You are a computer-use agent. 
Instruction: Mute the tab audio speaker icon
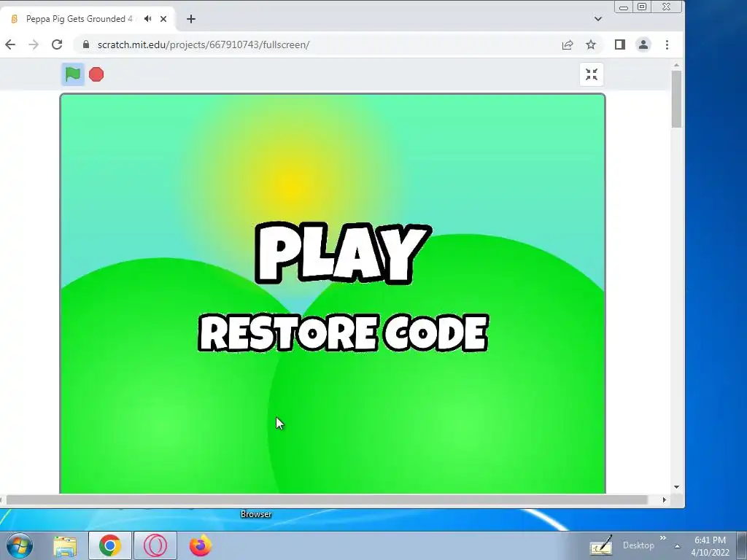(x=147, y=19)
